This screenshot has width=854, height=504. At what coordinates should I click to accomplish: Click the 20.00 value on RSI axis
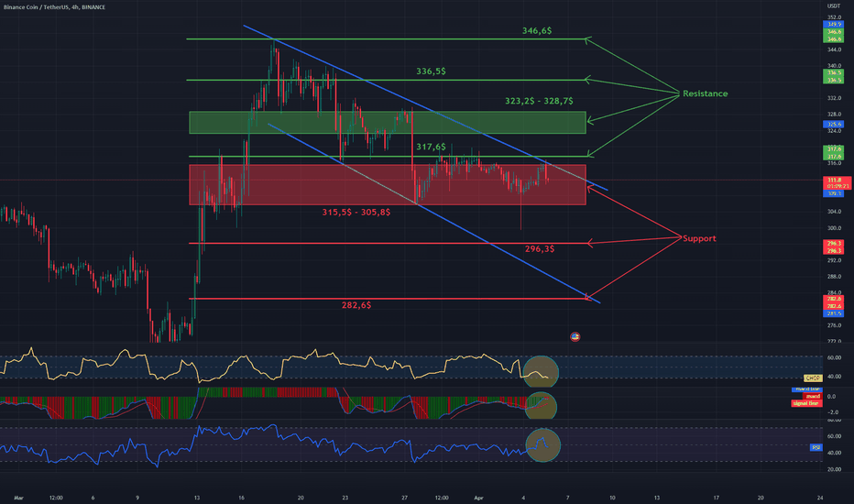pyautogui.click(x=835, y=469)
